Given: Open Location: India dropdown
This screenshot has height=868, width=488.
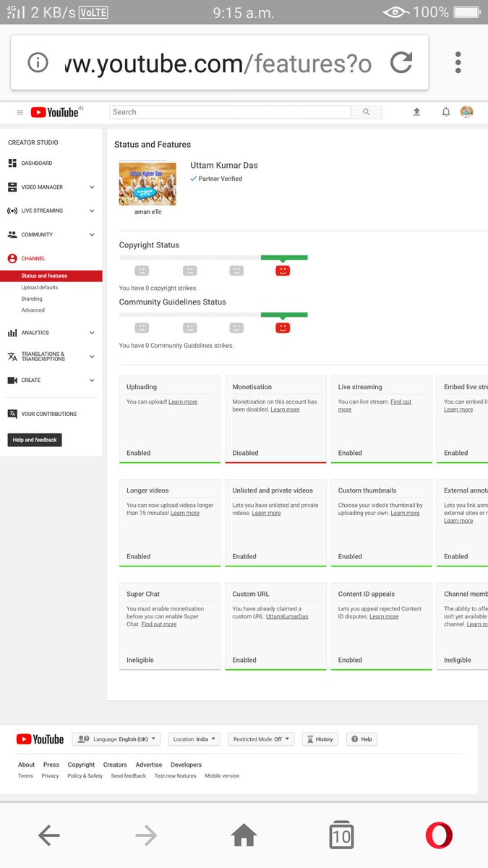Looking at the screenshot, I should point(194,739).
